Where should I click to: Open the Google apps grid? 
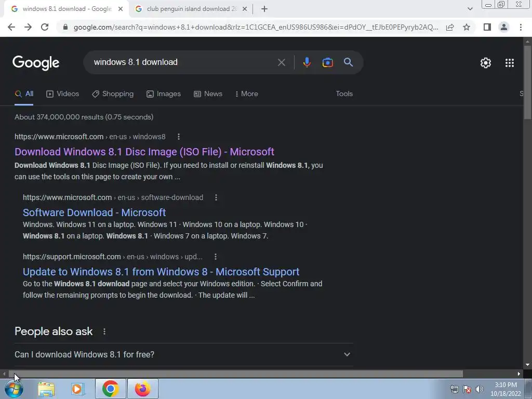click(x=510, y=63)
